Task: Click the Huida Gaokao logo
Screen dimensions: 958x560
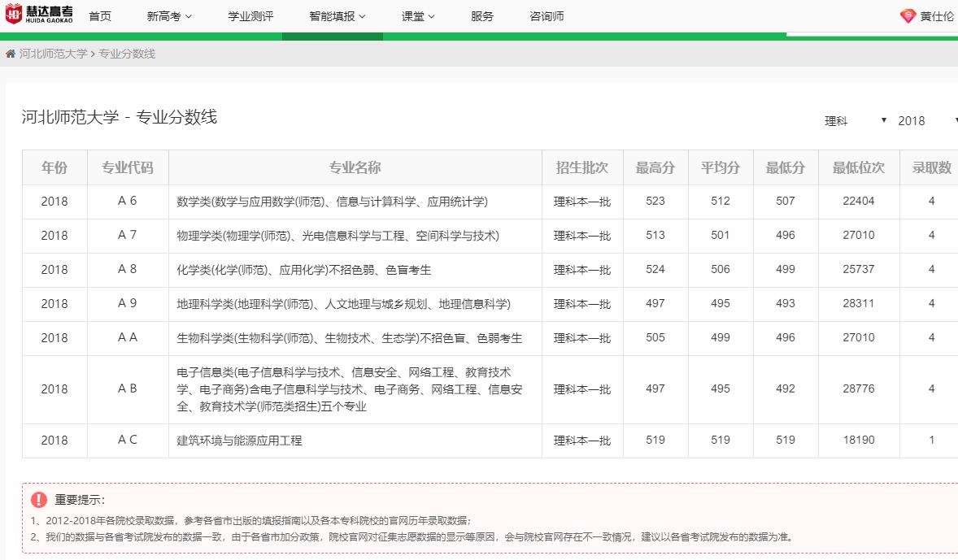Action: 39,14
